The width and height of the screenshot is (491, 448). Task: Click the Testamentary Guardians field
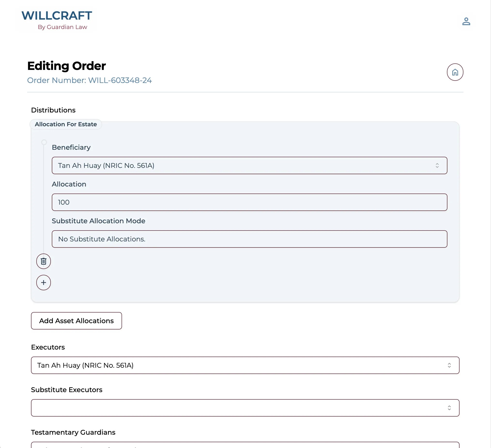245,445
